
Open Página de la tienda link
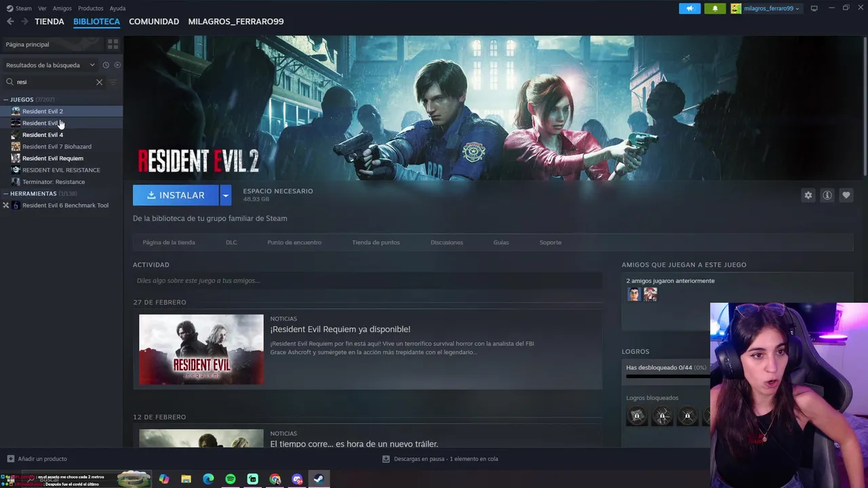tap(169, 243)
